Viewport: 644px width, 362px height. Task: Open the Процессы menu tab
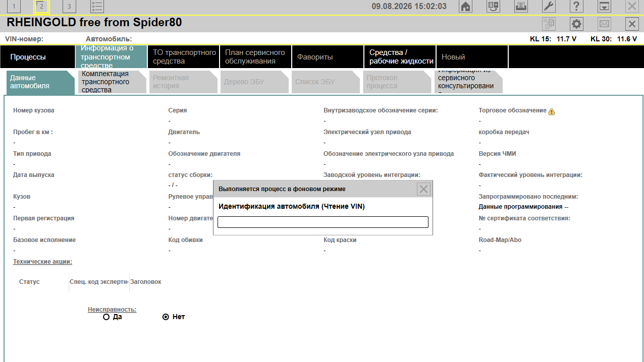[x=38, y=57]
